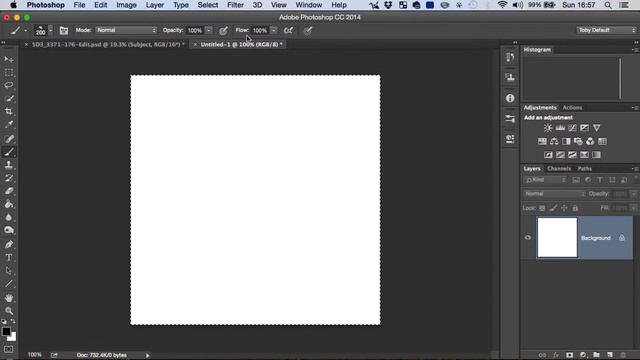Select the Blur tool

(9, 217)
